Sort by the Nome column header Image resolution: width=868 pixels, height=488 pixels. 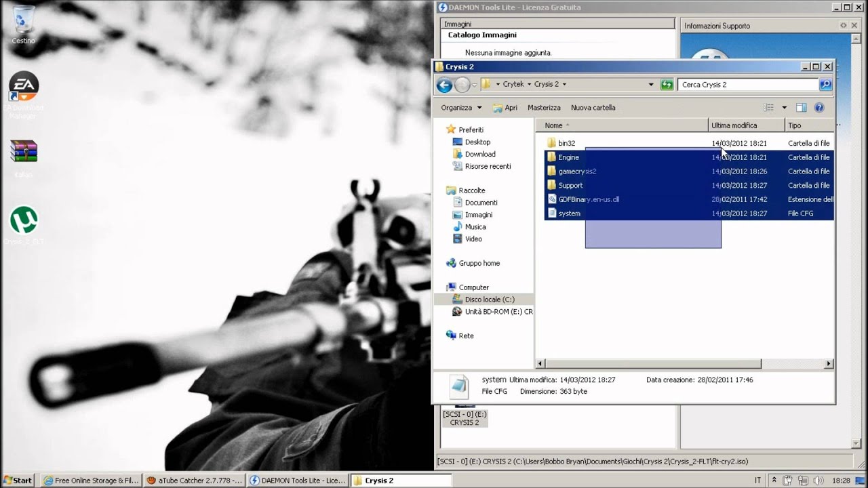click(622, 125)
